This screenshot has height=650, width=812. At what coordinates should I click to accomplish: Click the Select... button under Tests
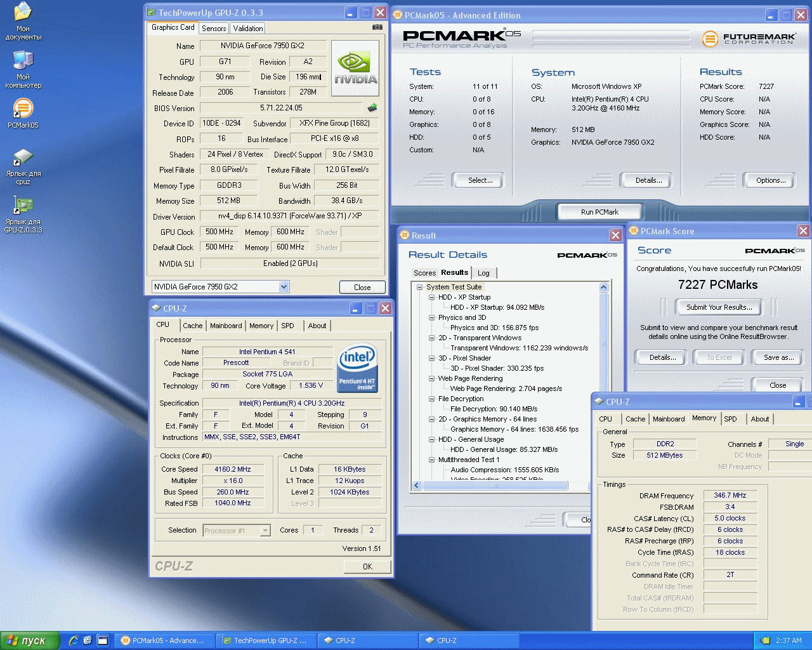(x=480, y=180)
